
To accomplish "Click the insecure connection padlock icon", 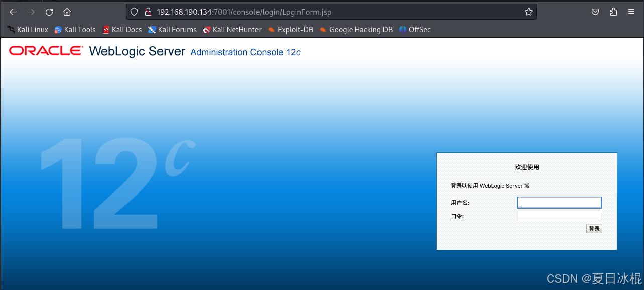I will 148,12.
